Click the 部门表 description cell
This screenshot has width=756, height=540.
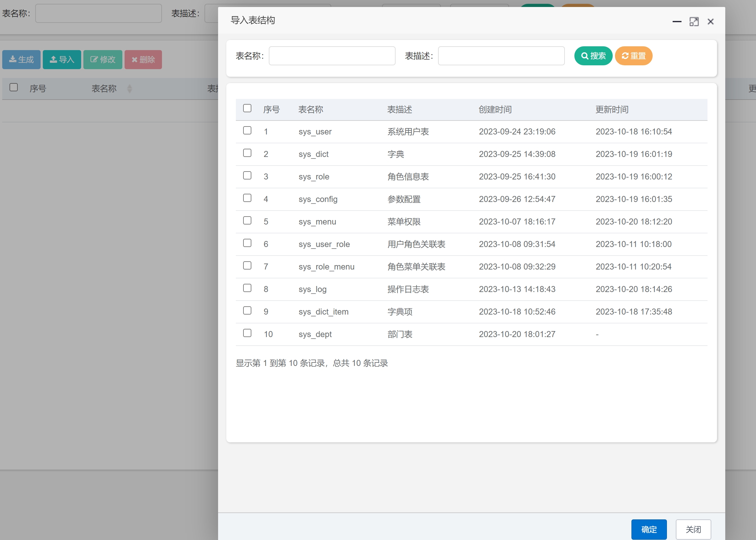[400, 334]
